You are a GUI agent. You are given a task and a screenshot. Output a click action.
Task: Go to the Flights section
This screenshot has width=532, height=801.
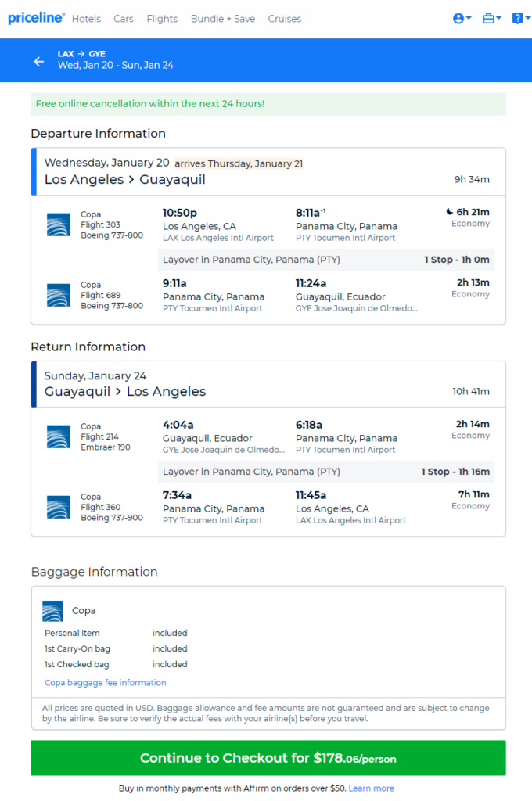click(x=162, y=19)
